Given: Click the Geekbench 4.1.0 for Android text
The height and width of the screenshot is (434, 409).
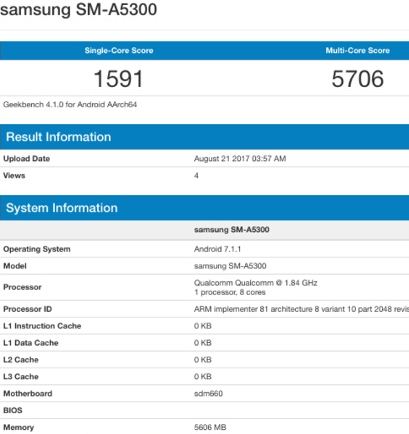Looking at the screenshot, I should [70, 105].
